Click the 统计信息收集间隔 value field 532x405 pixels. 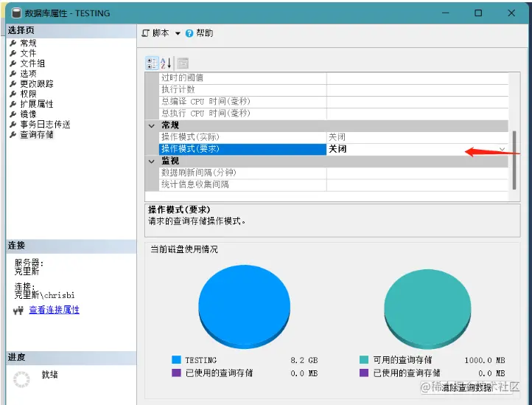pyautogui.click(x=417, y=185)
